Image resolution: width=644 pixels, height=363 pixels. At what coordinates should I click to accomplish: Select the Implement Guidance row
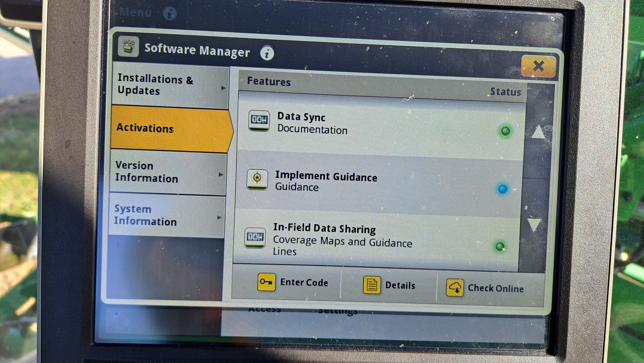379,184
